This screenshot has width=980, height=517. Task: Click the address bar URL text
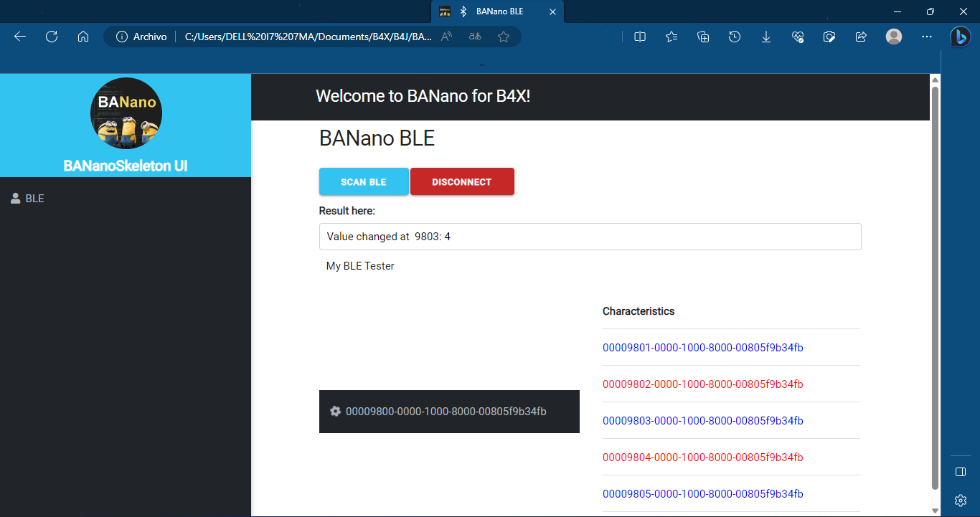pyautogui.click(x=308, y=37)
